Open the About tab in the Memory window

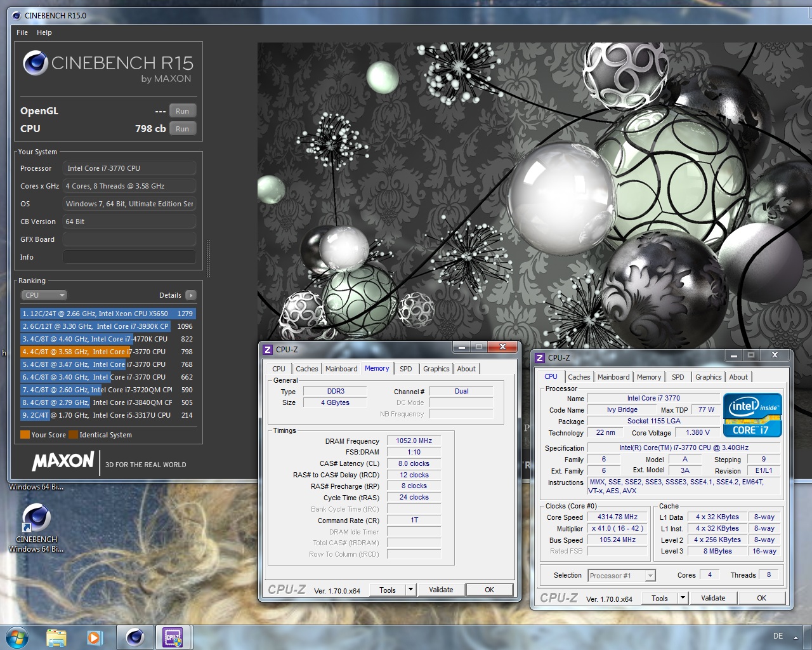coord(466,369)
